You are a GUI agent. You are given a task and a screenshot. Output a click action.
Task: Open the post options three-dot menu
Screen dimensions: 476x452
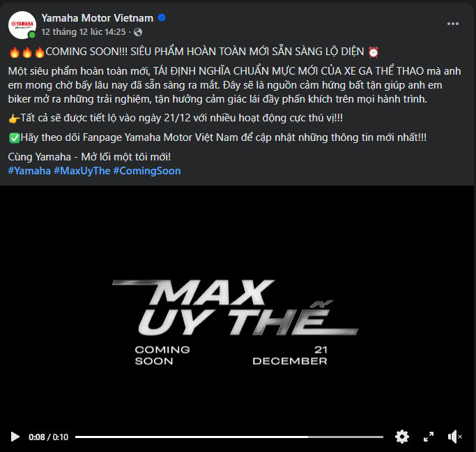click(x=452, y=24)
